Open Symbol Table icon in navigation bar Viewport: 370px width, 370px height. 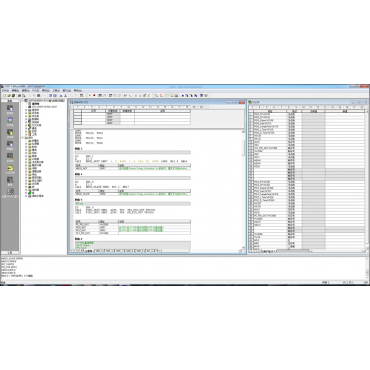[10, 120]
